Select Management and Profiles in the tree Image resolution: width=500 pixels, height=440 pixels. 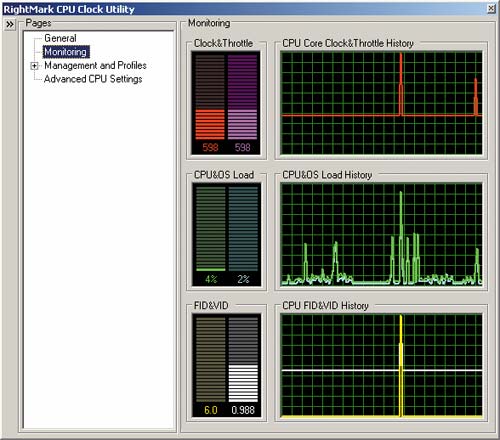click(95, 65)
